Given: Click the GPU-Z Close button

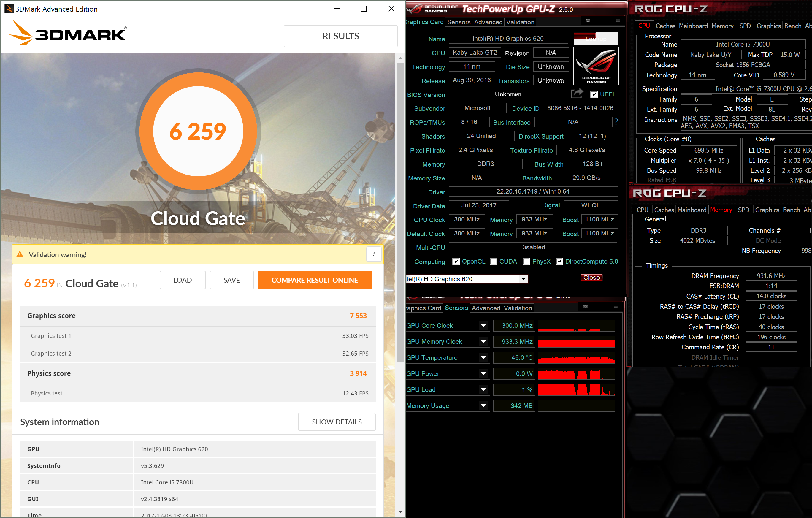Looking at the screenshot, I should 591,278.
